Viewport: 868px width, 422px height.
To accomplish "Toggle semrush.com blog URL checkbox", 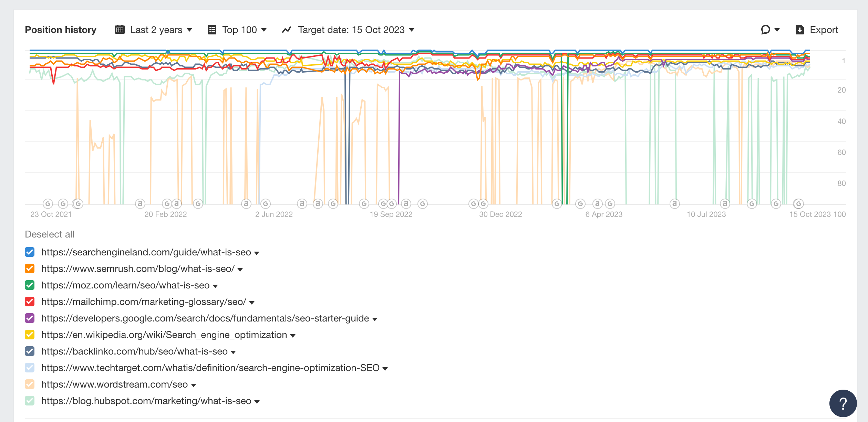I will 30,268.
